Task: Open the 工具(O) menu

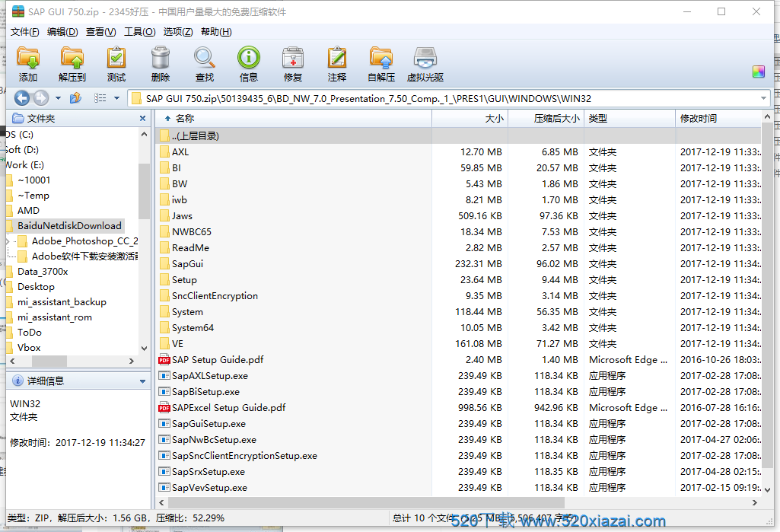Action: pyautogui.click(x=140, y=32)
